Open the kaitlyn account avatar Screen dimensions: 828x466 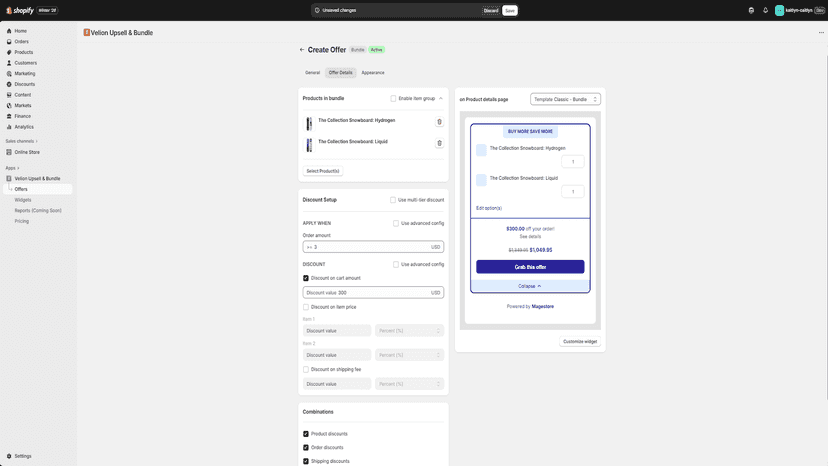point(779,10)
